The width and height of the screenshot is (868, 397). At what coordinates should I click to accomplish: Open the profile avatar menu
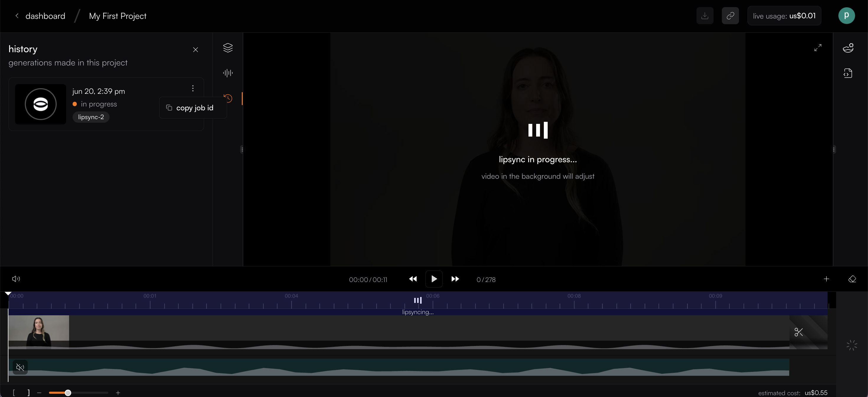point(846,16)
